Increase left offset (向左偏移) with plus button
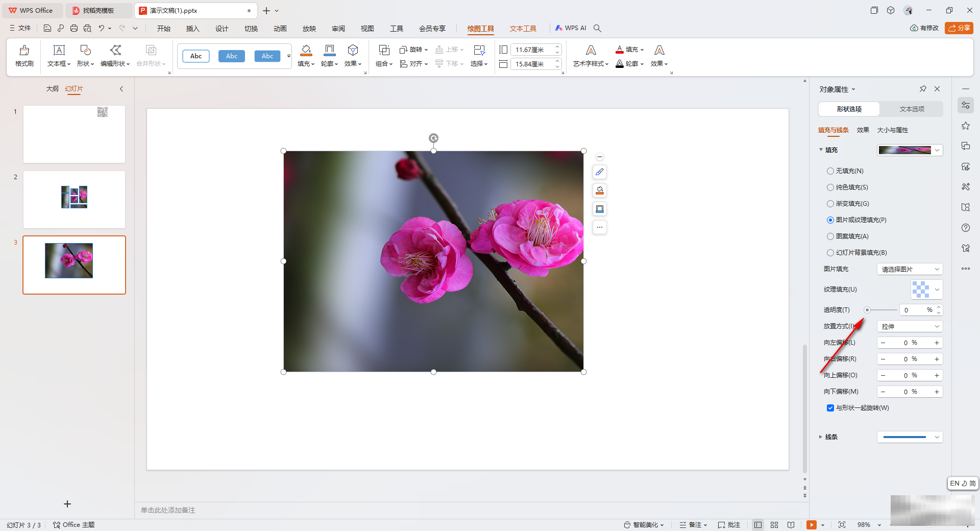Viewport: 980px width, 531px height. [x=937, y=343]
